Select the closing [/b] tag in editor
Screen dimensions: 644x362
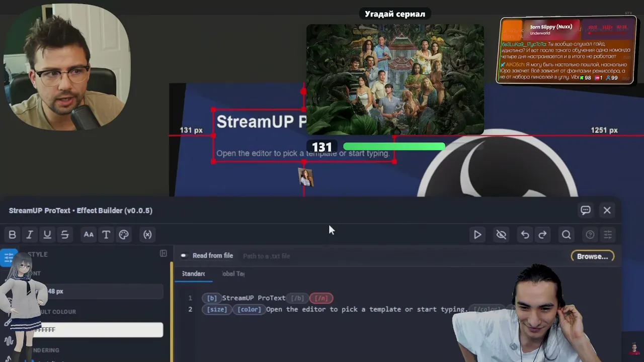(x=298, y=298)
